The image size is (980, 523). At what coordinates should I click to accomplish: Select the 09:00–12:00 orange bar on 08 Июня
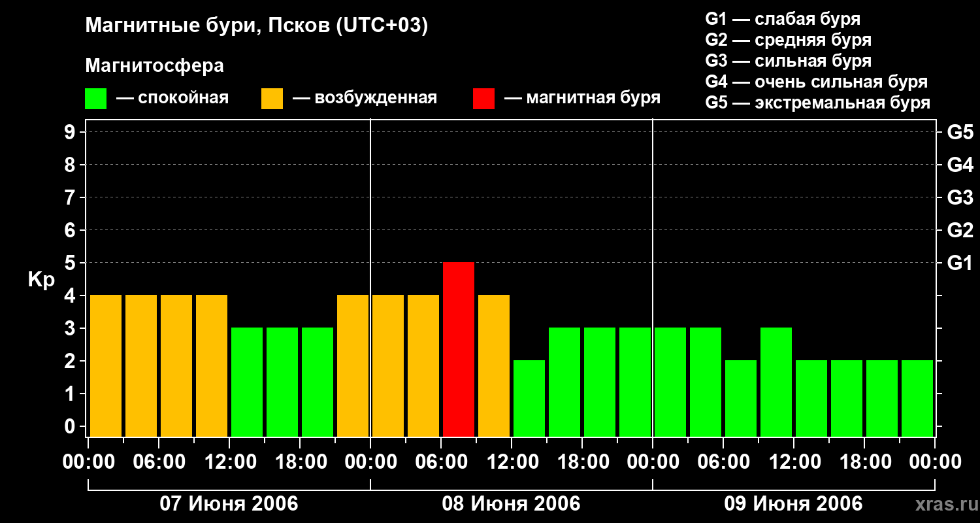pos(494,365)
